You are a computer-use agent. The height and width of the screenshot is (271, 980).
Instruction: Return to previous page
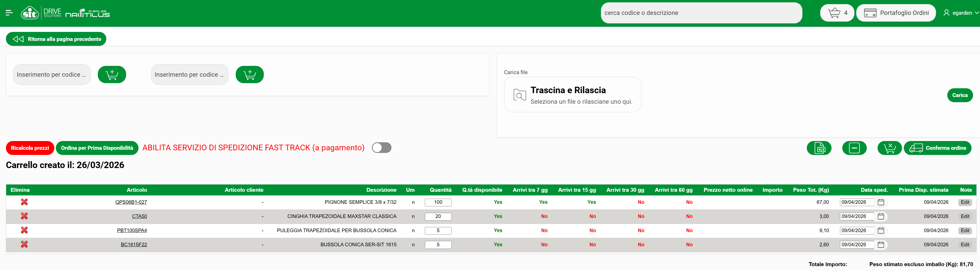[56, 39]
